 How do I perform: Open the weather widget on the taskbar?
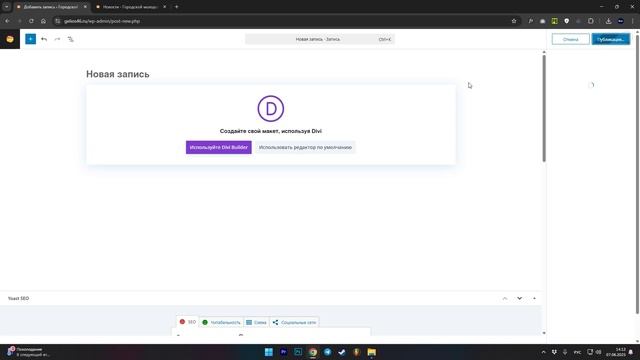coord(28,352)
